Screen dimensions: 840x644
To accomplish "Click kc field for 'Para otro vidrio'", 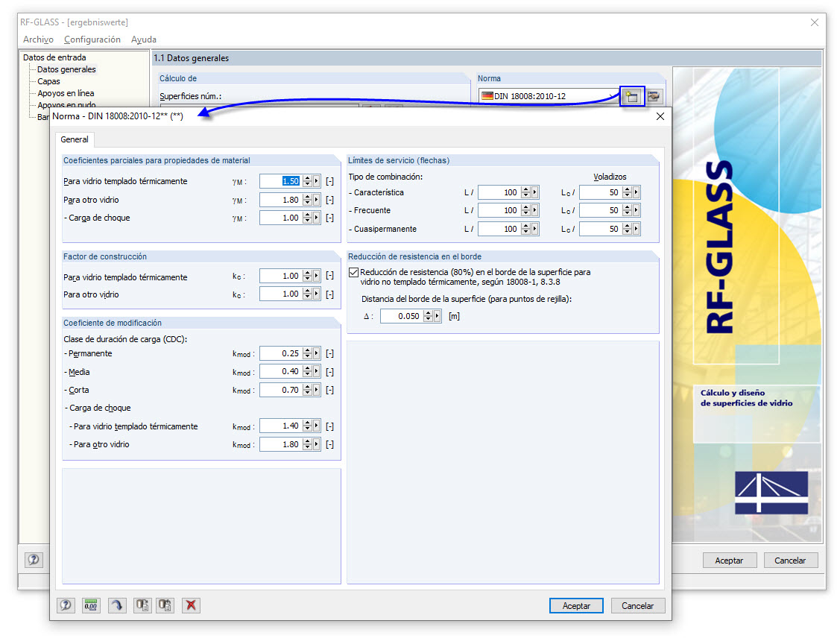I will coord(281,294).
